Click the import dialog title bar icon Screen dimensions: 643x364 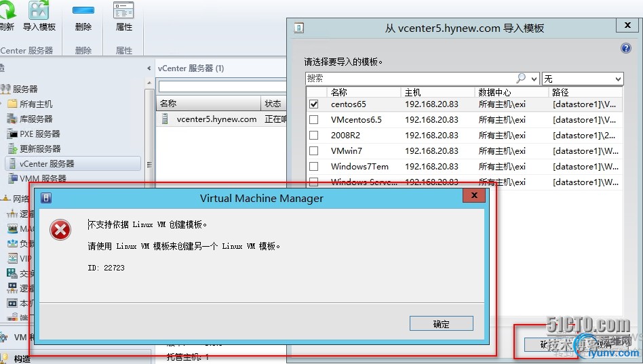(299, 28)
